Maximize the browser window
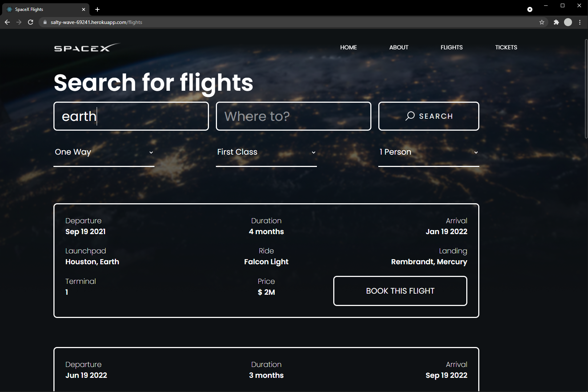The height and width of the screenshot is (392, 588). tap(563, 5)
